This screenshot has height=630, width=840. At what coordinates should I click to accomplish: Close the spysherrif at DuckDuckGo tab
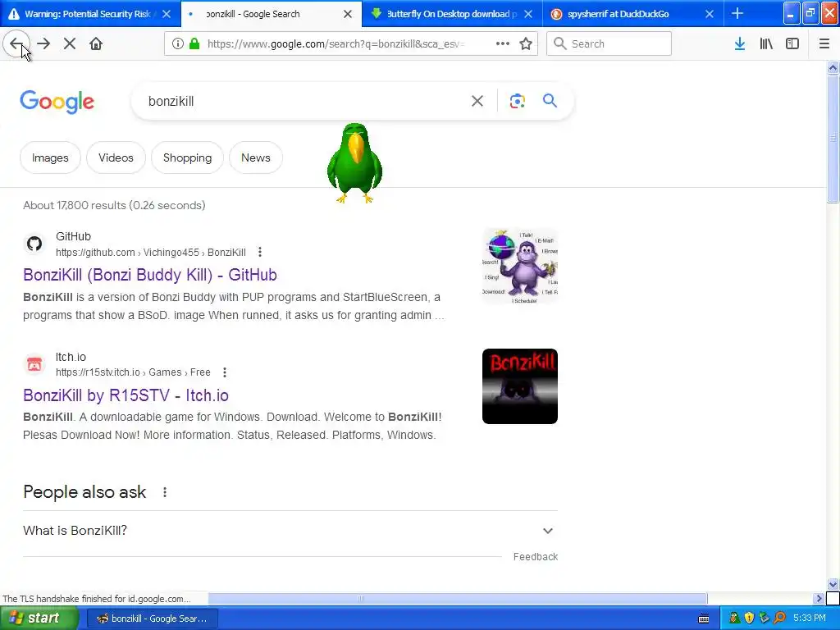click(x=710, y=14)
